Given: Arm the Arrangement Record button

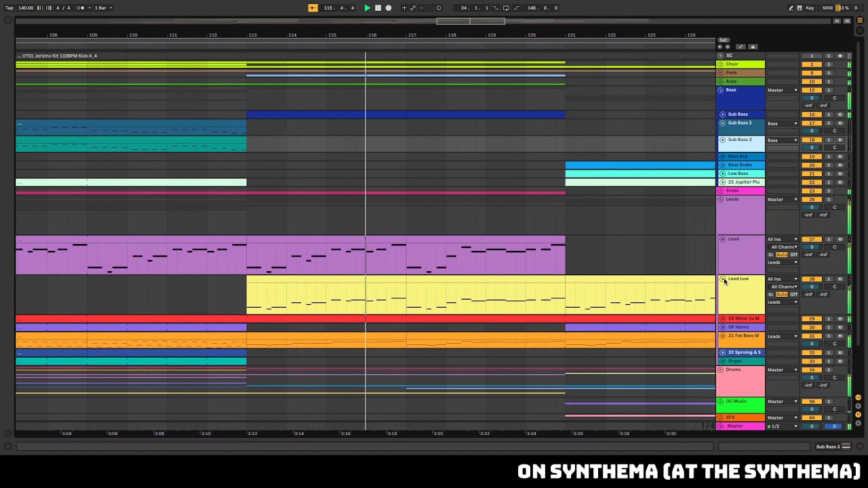Looking at the screenshot, I should pos(389,8).
